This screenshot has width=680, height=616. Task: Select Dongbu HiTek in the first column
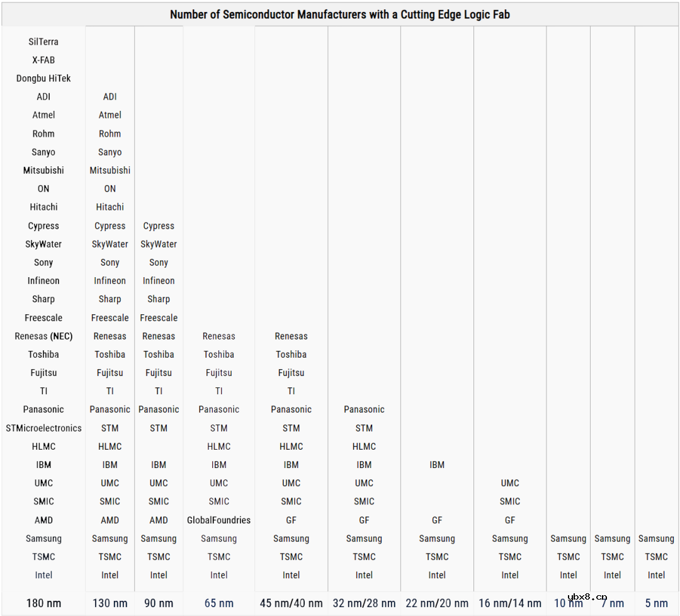pos(43,78)
